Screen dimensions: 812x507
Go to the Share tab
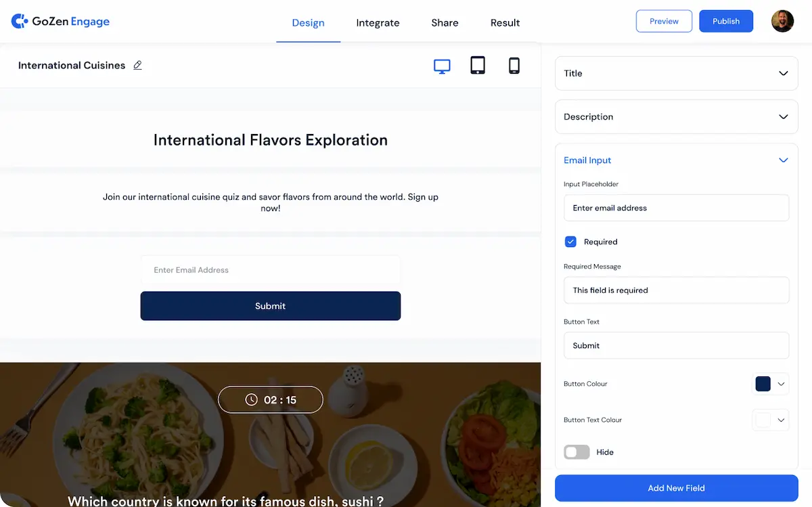click(445, 23)
